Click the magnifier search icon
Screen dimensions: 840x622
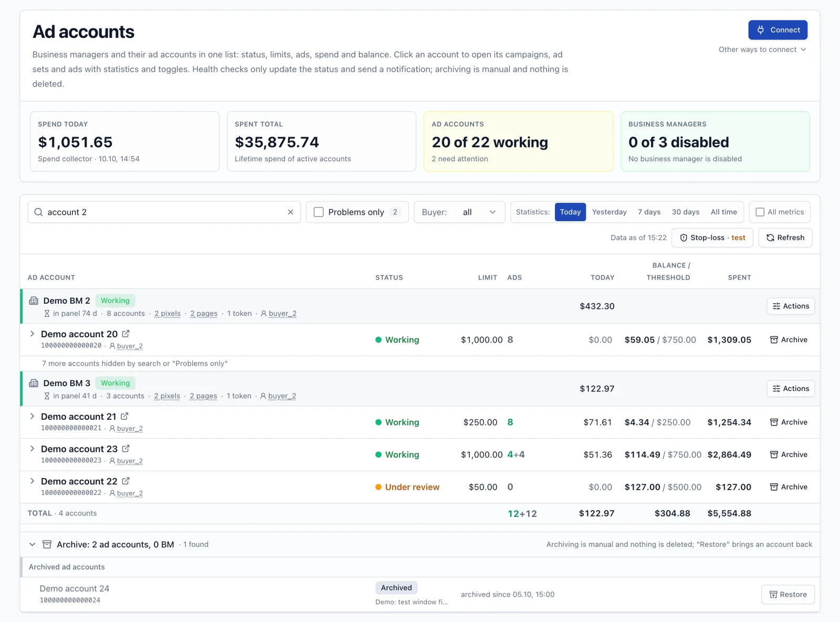38,212
